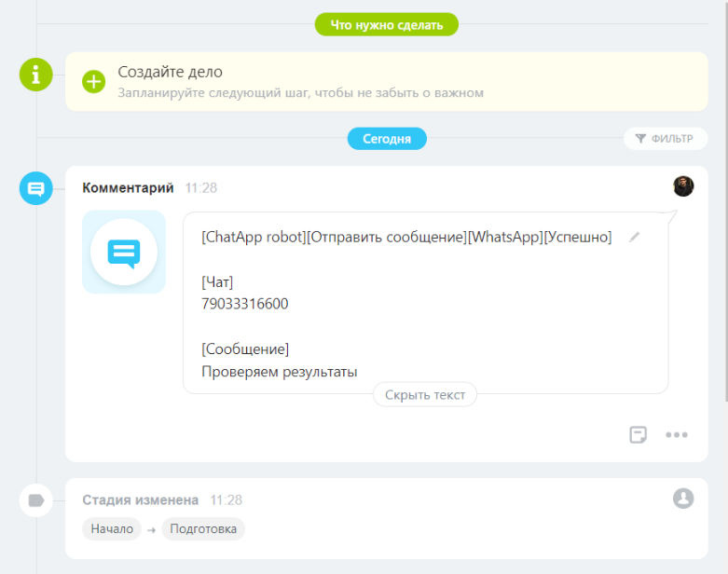Click the Стадия изменена entry title
Viewport: 728px width, 574px height.
pos(140,499)
